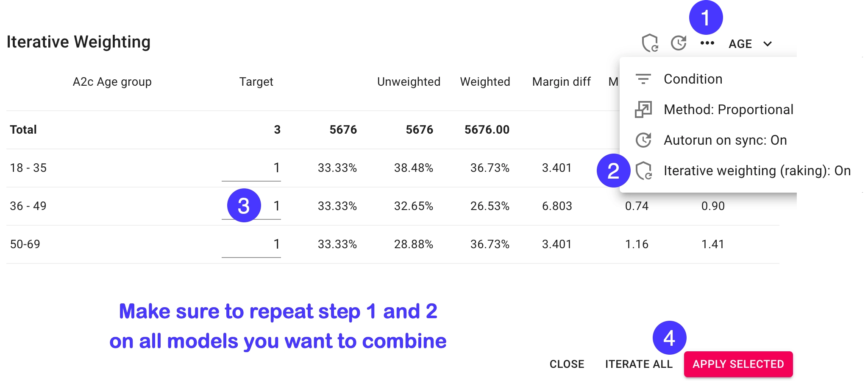The image size is (868, 381).
Task: Click the autorun clock icon in header
Action: click(x=679, y=43)
